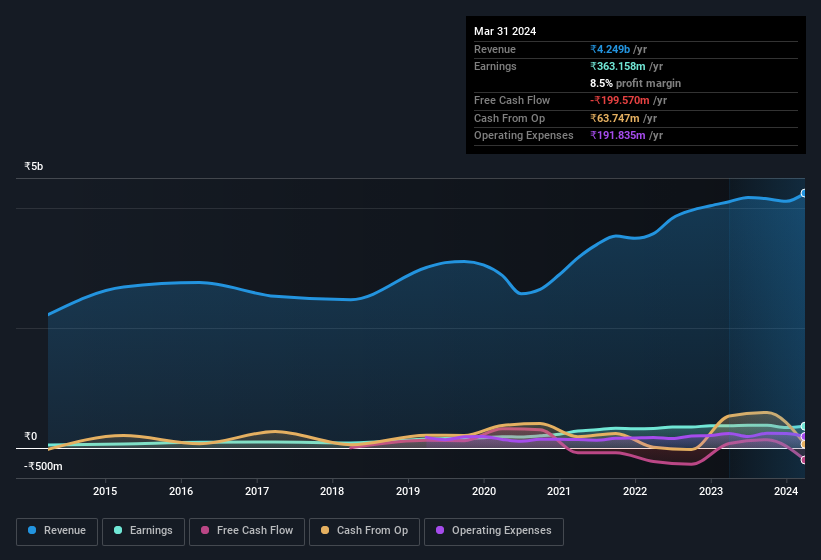Toggle the Revenue legend button
This screenshot has width=821, height=560.
point(57,532)
